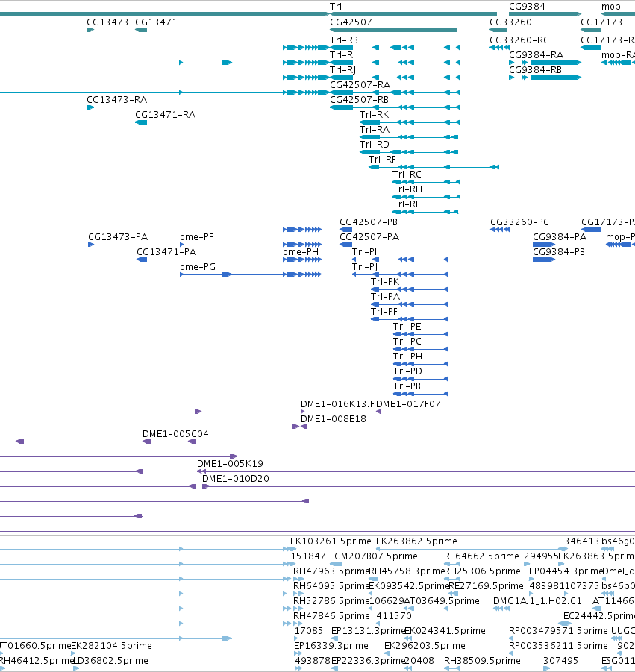Viewport: 635px width, 672px height.
Task: Click transcript Trl-RK
Action: [x=375, y=114]
